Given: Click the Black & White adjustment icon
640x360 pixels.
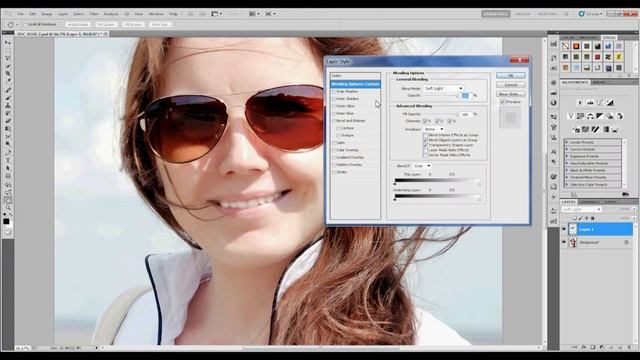Looking at the screenshot, I should coord(600,116).
